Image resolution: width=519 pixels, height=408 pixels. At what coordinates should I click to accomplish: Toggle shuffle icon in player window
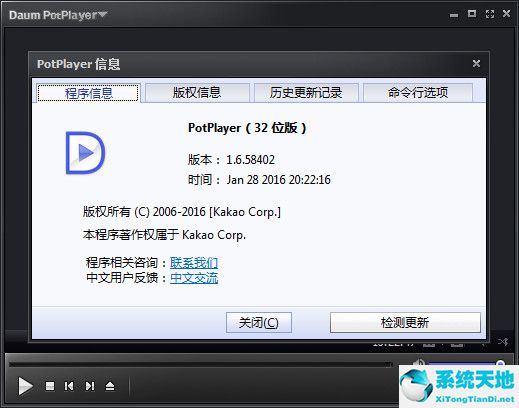coord(503,342)
